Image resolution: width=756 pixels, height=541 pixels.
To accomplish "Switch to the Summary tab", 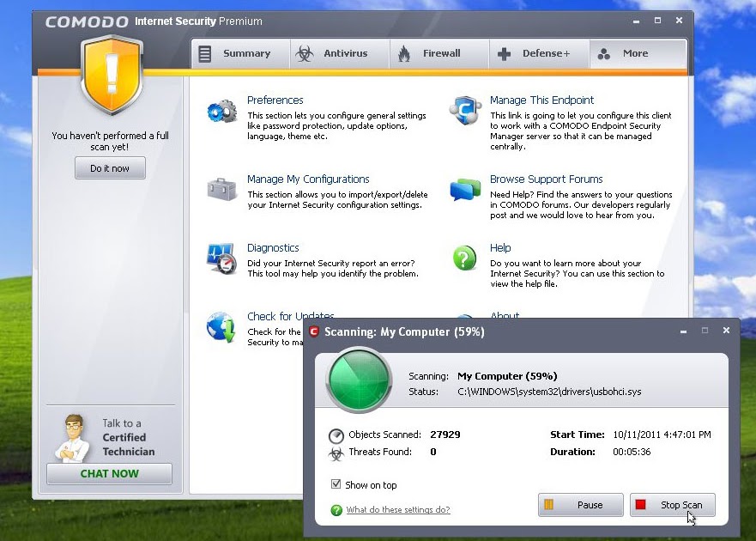I will pyautogui.click(x=240, y=53).
